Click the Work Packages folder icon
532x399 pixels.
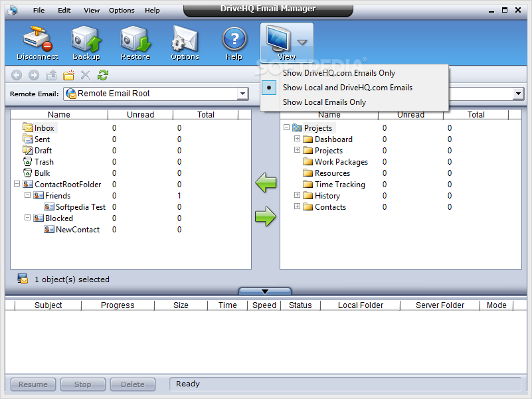tap(308, 161)
